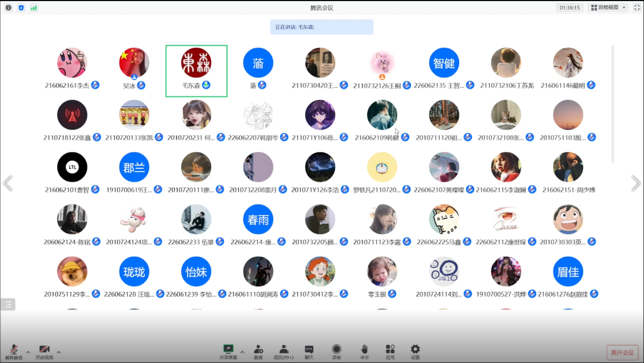
Task: Open the 聊天 chat panel
Action: [309, 352]
